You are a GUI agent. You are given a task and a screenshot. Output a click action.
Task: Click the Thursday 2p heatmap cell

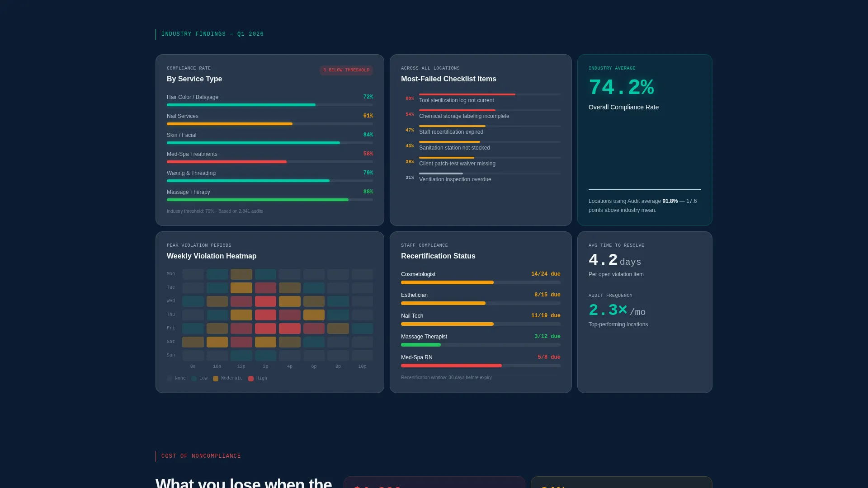[265, 315]
